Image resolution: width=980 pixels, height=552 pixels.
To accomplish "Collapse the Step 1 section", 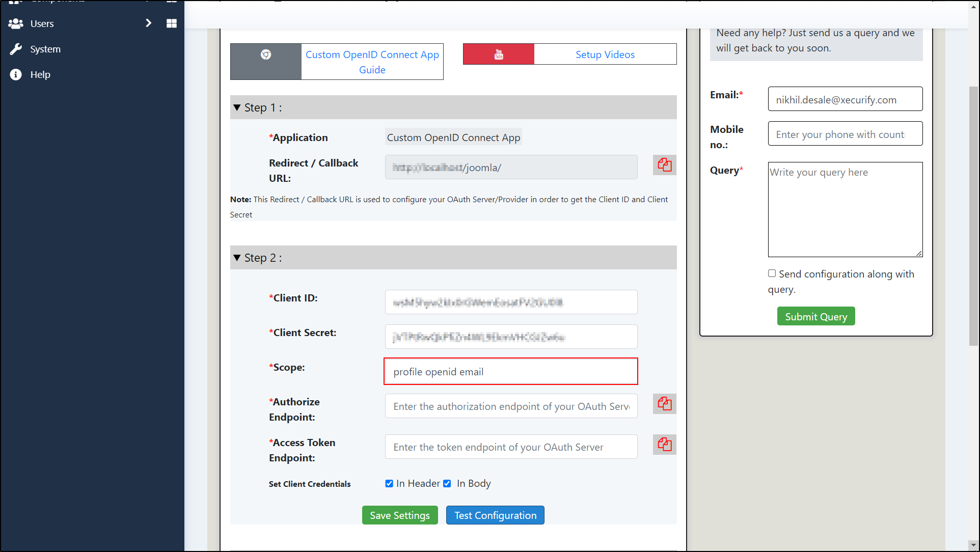I will point(237,107).
